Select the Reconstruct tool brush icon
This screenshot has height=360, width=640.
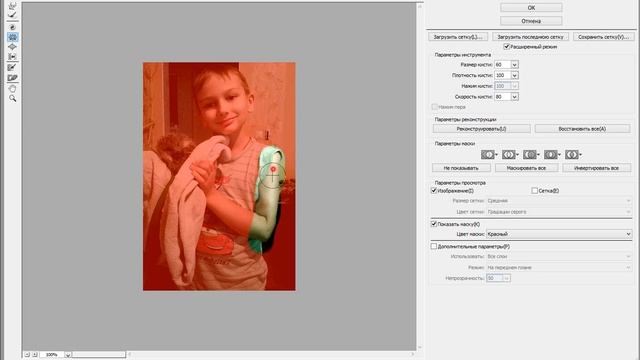pos(13,15)
